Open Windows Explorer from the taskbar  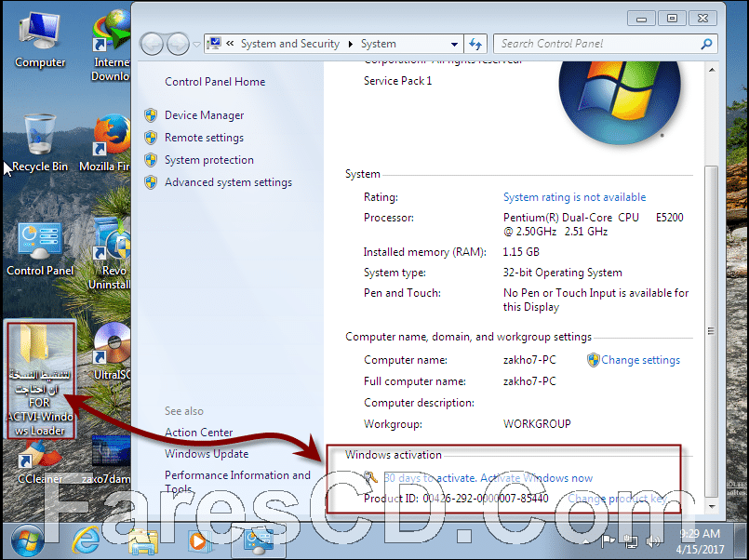coord(143,541)
